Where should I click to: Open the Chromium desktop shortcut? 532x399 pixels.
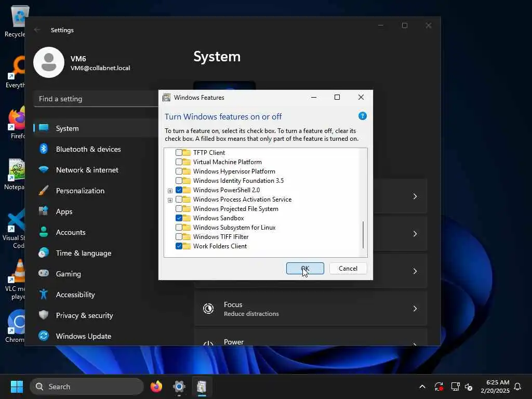[x=16, y=326]
